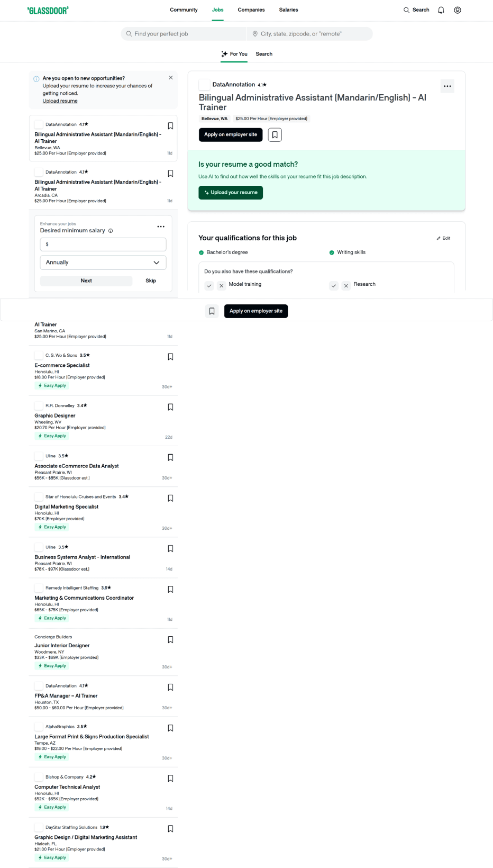Screen dimensions: 493x868
Task: Focus the Find your perfect job field
Action: point(184,34)
